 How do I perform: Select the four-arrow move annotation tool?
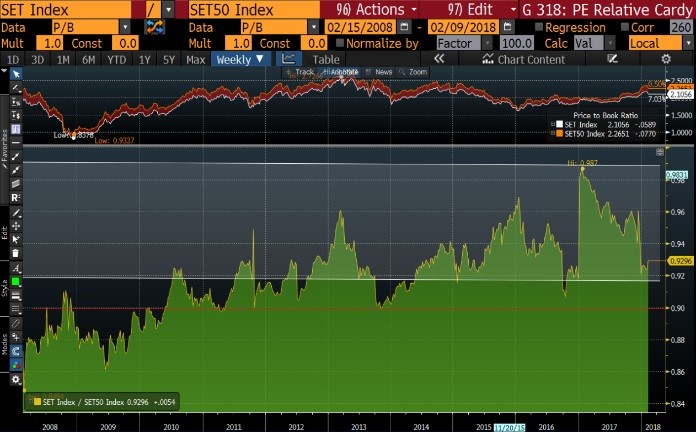[x=16, y=226]
